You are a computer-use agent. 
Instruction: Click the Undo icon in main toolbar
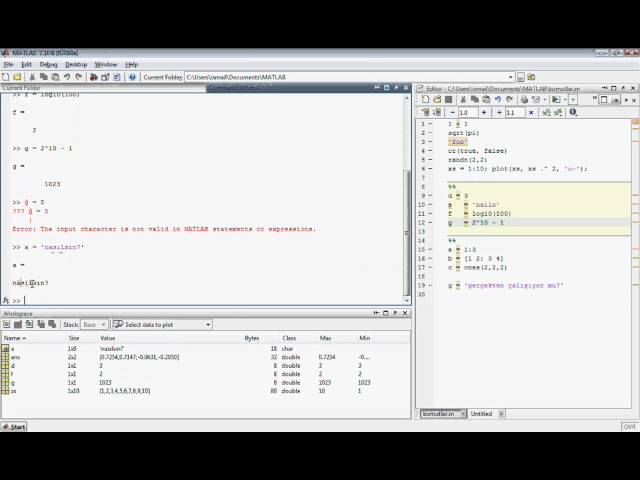click(67, 77)
